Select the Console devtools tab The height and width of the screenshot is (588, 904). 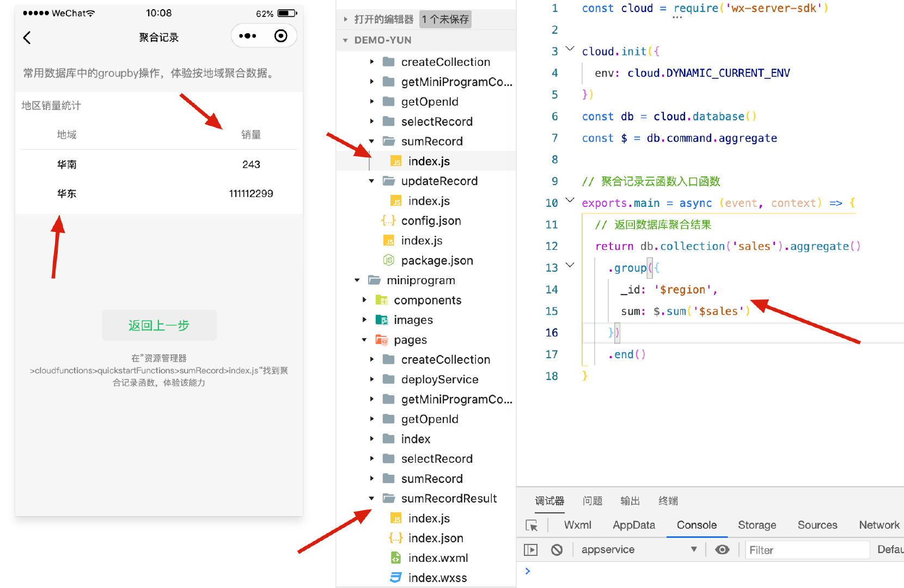pos(697,525)
